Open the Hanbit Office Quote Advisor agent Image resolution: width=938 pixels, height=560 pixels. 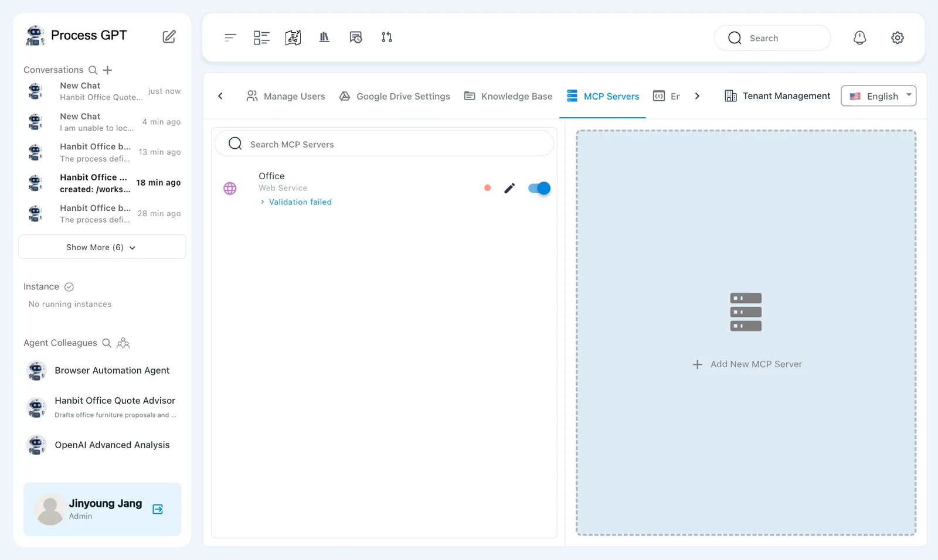click(102, 407)
